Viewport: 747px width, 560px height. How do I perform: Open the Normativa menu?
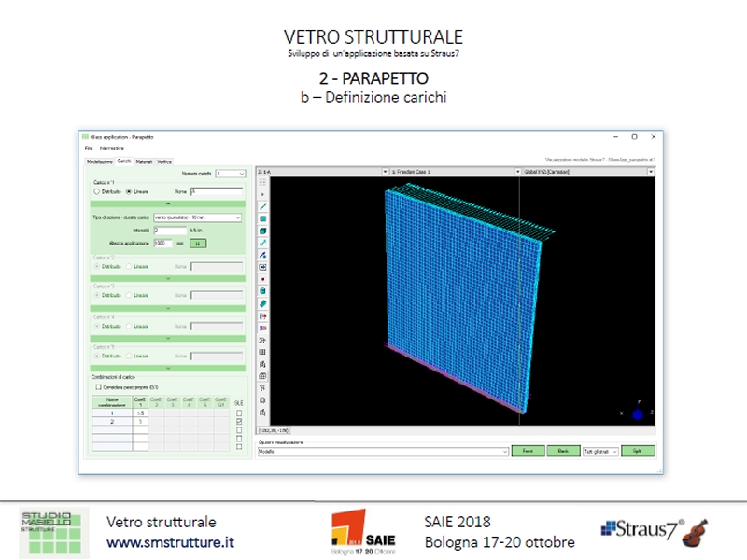(x=112, y=148)
